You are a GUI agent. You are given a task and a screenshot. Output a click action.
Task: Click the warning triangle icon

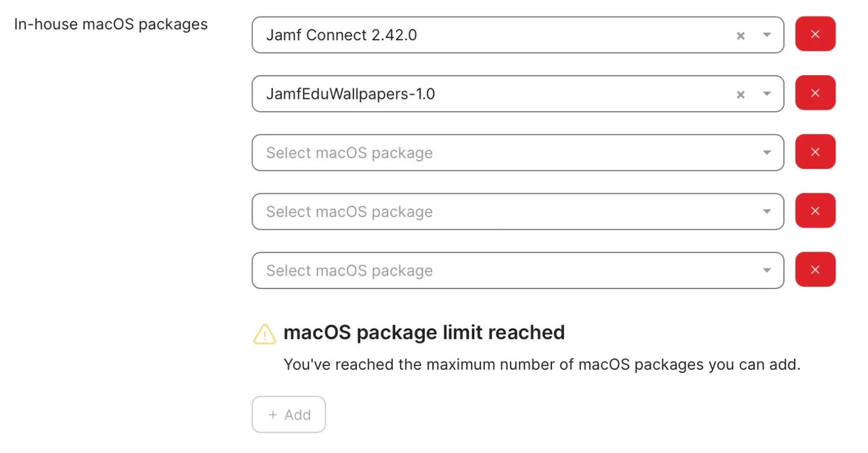click(264, 334)
